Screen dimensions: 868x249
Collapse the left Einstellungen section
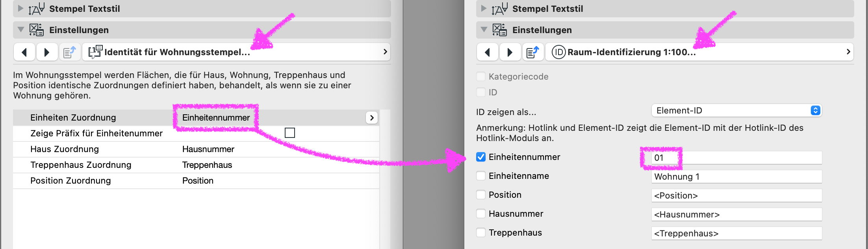pos(21,30)
